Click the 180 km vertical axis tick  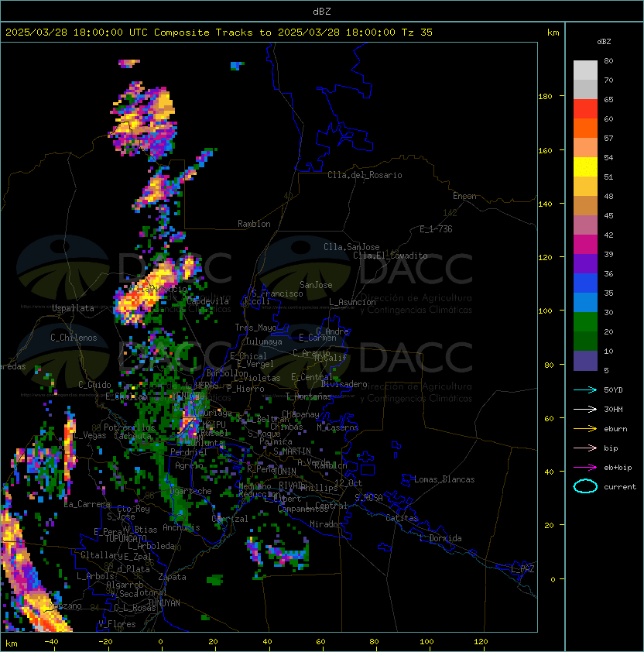[545, 97]
